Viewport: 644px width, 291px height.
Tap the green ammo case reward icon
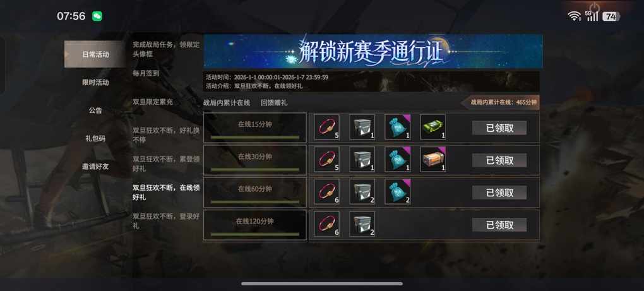(x=433, y=128)
